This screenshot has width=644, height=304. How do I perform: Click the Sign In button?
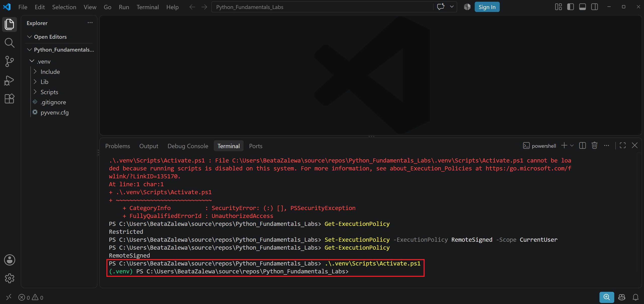click(x=487, y=7)
